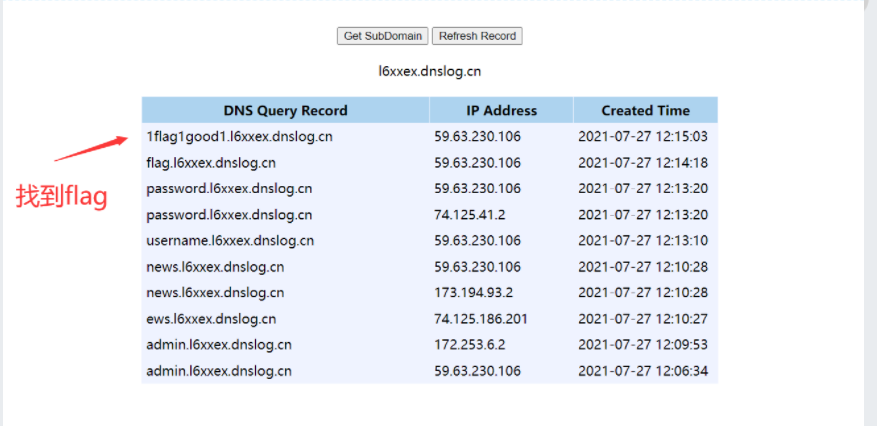
Task: Click the timestamp 2021-07-27 12:15:03
Action: coord(643,136)
